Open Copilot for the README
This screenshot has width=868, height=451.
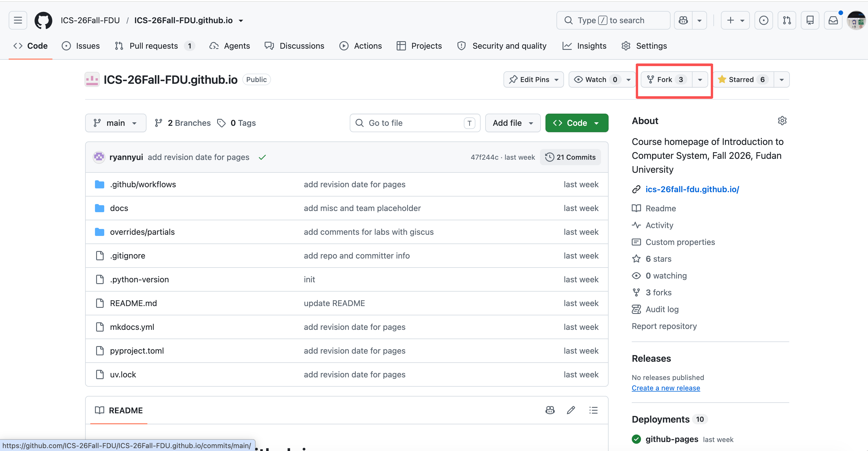click(550, 410)
